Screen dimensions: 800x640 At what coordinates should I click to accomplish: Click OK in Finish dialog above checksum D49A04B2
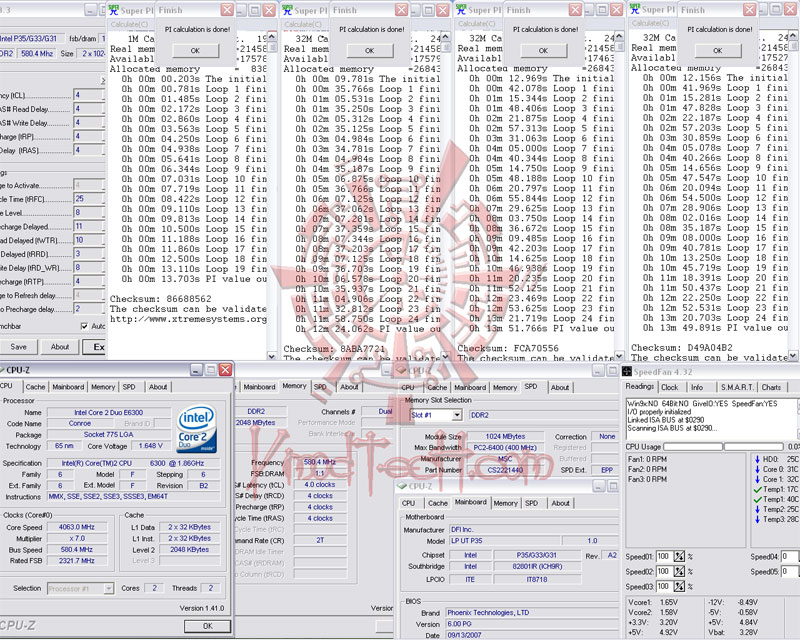[718, 51]
